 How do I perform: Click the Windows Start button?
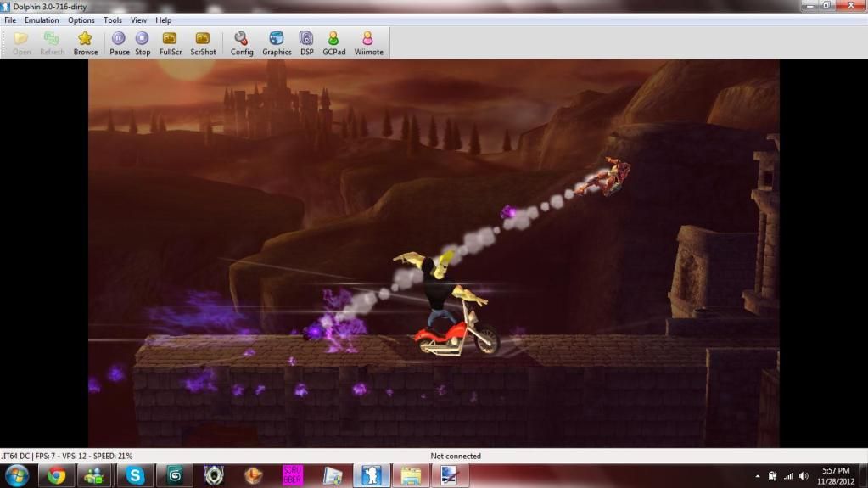pyautogui.click(x=17, y=476)
